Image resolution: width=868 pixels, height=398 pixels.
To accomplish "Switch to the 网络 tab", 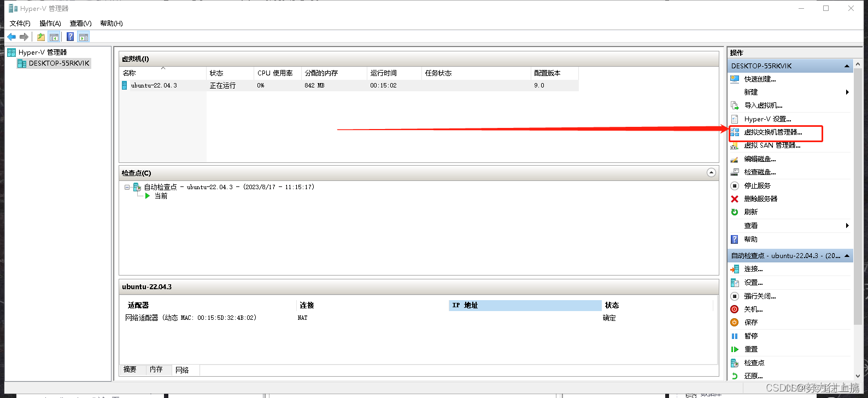I will [186, 370].
